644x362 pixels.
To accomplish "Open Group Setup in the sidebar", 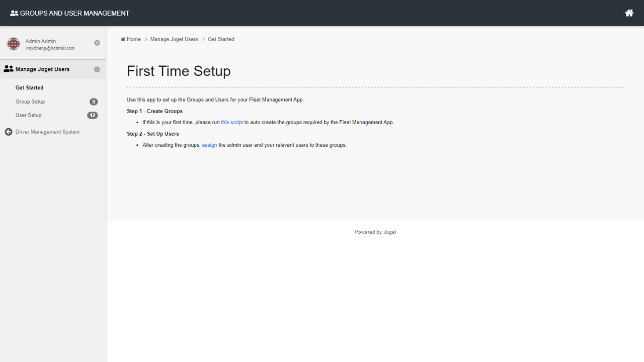I will point(30,102).
